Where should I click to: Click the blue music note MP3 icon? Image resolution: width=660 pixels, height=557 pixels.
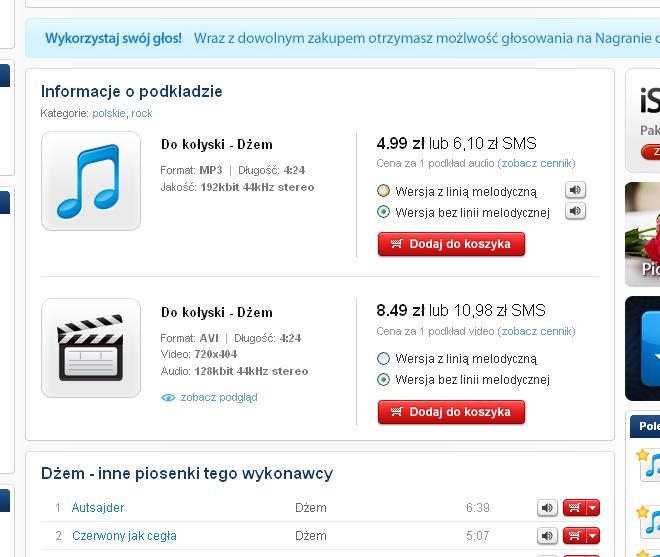pyautogui.click(x=91, y=181)
